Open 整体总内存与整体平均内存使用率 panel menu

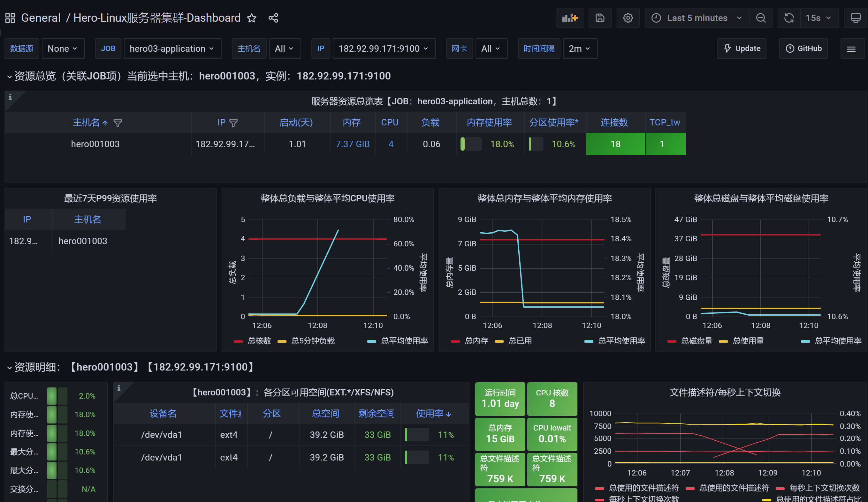[544, 198]
